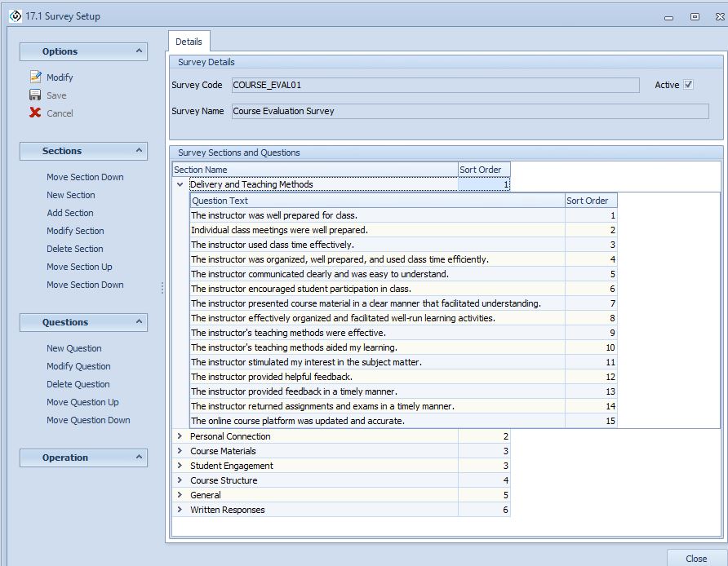
Task: Toggle the Active checkbox
Action: 688,85
